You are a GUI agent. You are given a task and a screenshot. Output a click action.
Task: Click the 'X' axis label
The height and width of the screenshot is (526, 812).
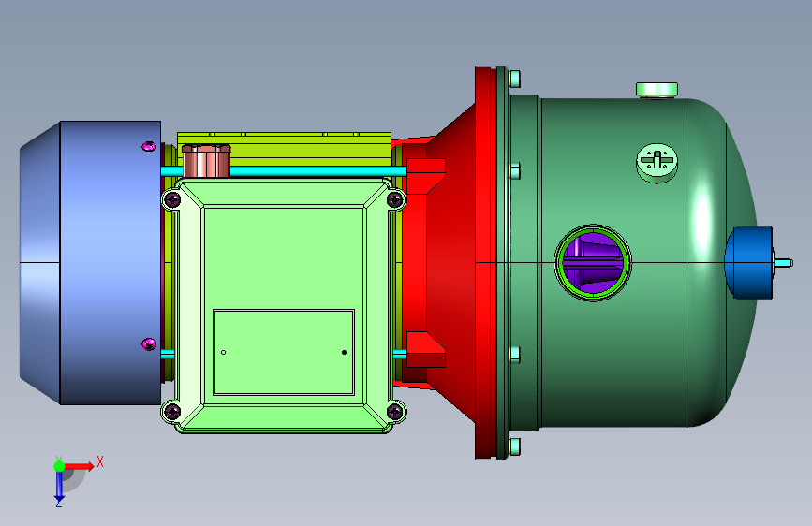point(100,461)
